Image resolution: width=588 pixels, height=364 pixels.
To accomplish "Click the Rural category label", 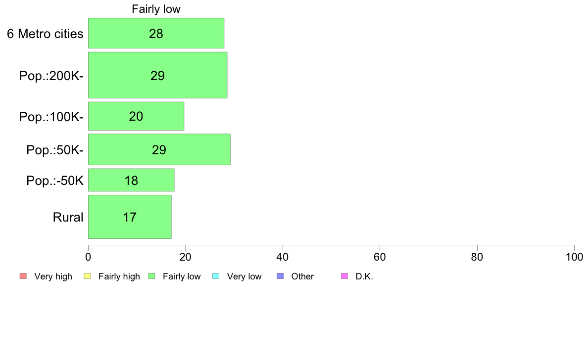I will click(68, 218).
